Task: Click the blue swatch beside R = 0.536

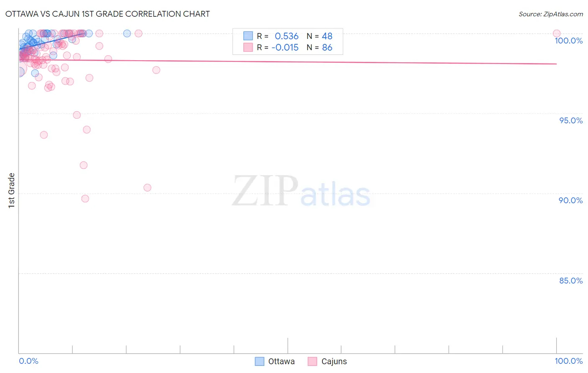Action: (248, 36)
